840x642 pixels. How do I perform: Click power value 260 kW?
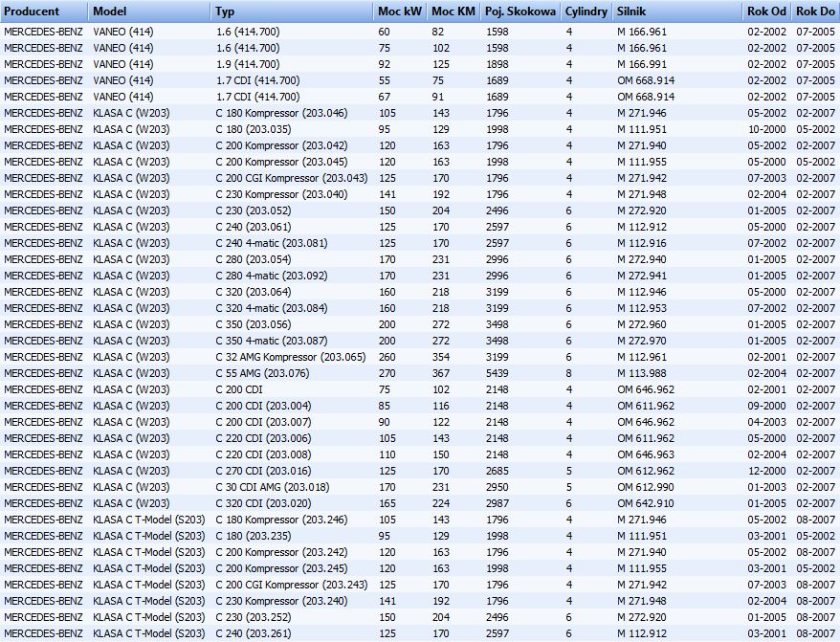387,357
